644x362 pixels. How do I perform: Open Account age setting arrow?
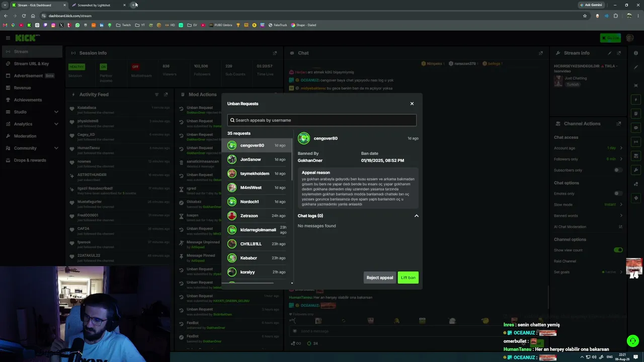pyautogui.click(x=621, y=148)
